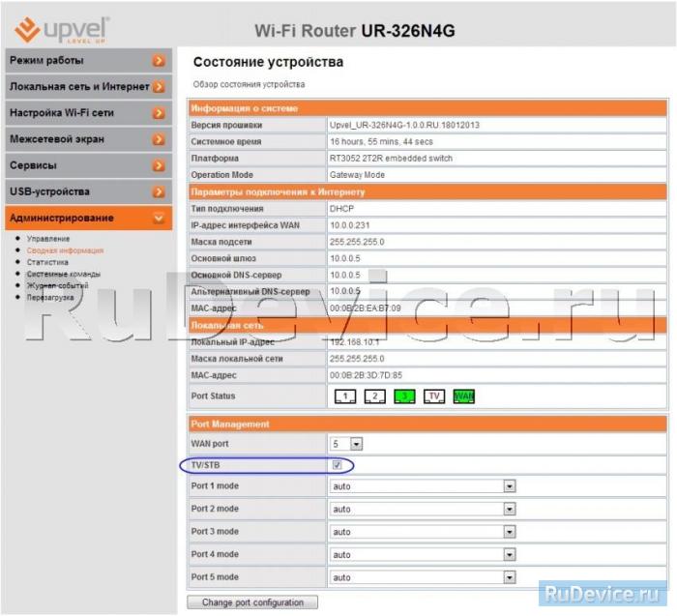Click arrow icon beside Режим работы
Image resolution: width=677 pixels, height=616 pixels.
point(159,61)
